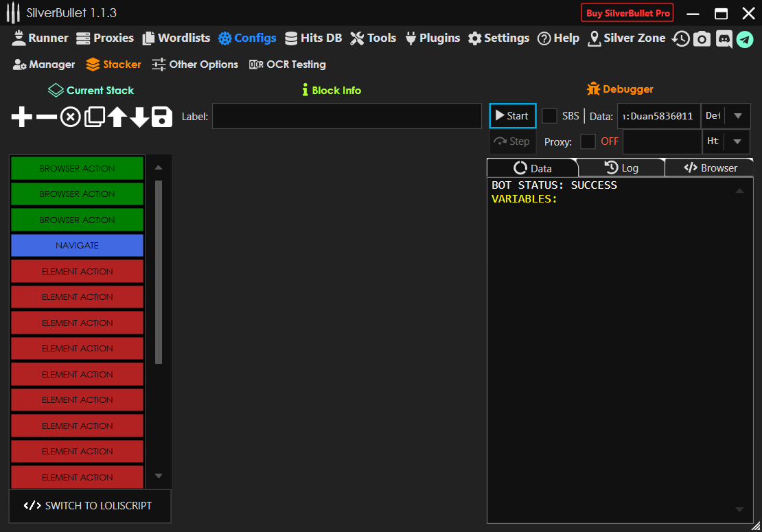The width and height of the screenshot is (762, 532).
Task: Click the BOT STATUS: SUCCESS text
Action: [554, 185]
